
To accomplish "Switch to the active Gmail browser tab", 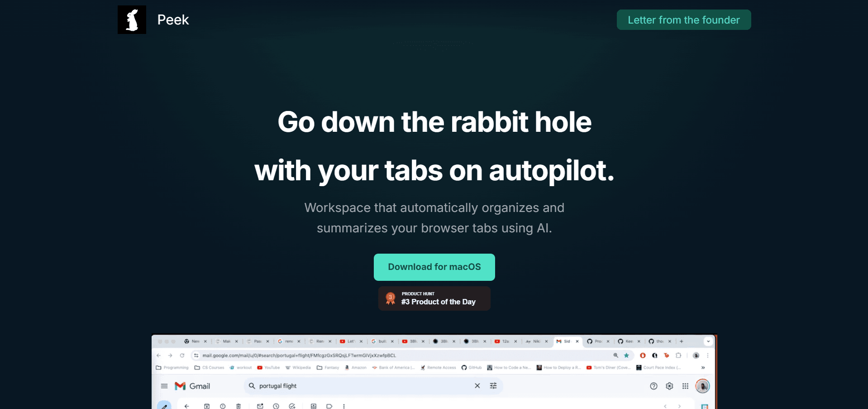I will click(x=568, y=342).
